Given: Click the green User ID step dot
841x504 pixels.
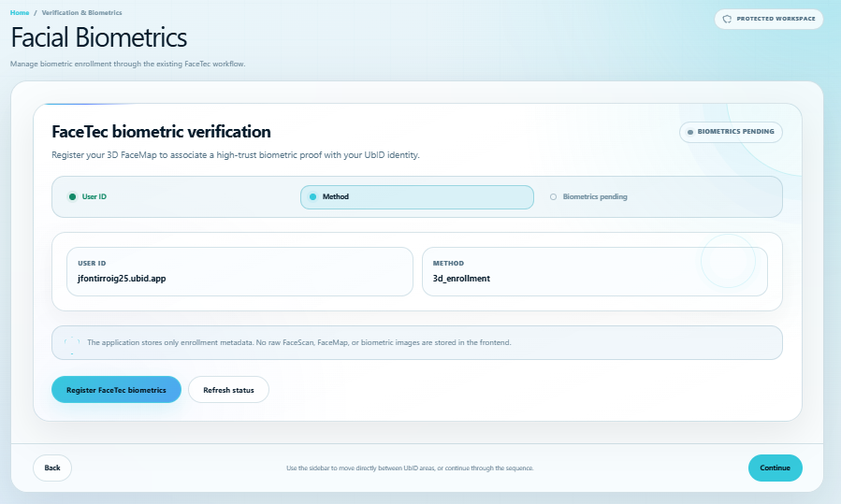Looking at the screenshot, I should pos(72,196).
